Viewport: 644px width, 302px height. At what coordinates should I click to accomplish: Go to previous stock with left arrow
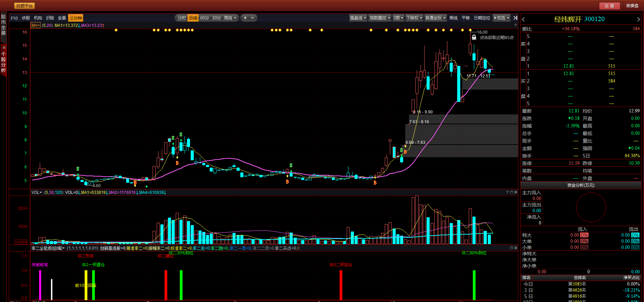[x=523, y=19]
